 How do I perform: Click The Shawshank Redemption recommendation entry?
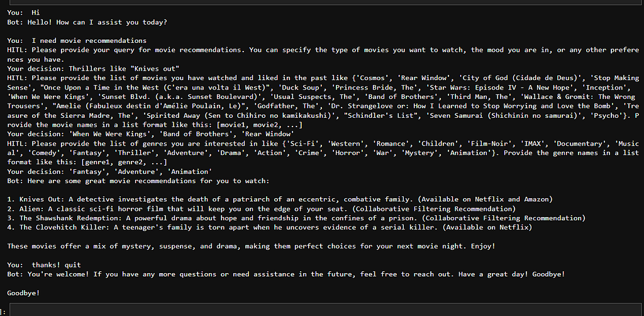[297, 218]
